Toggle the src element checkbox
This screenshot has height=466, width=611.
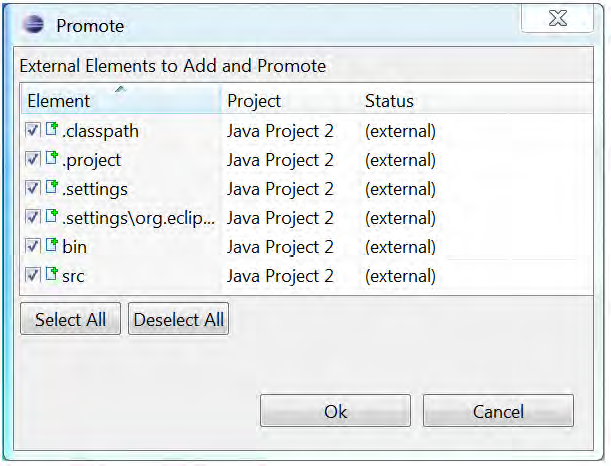33,276
